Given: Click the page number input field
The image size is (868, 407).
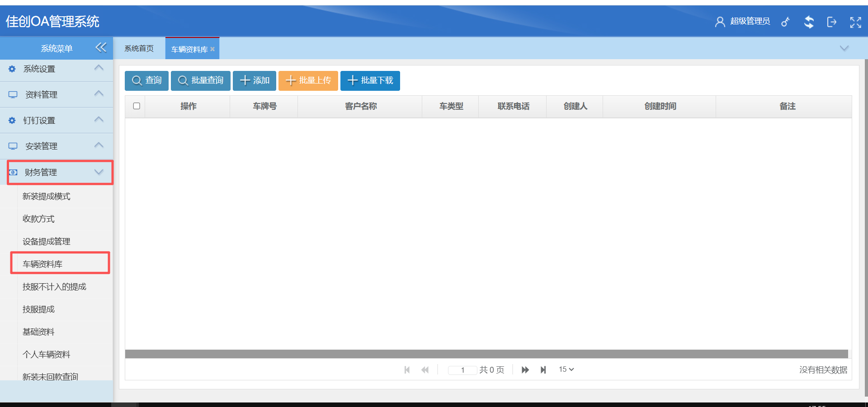Looking at the screenshot, I should 462,370.
